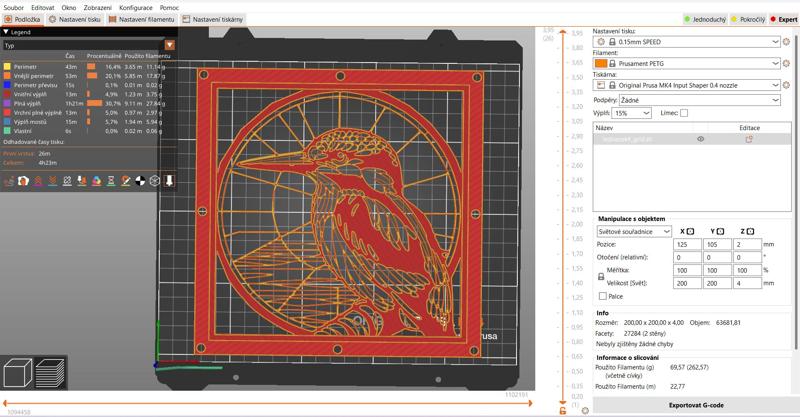Click the Exportovat G-code button
Screen dimensions: 800x417
pos(696,405)
